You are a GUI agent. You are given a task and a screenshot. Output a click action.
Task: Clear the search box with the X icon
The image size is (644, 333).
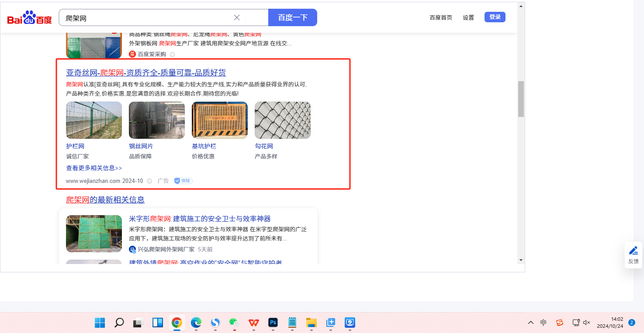click(237, 17)
